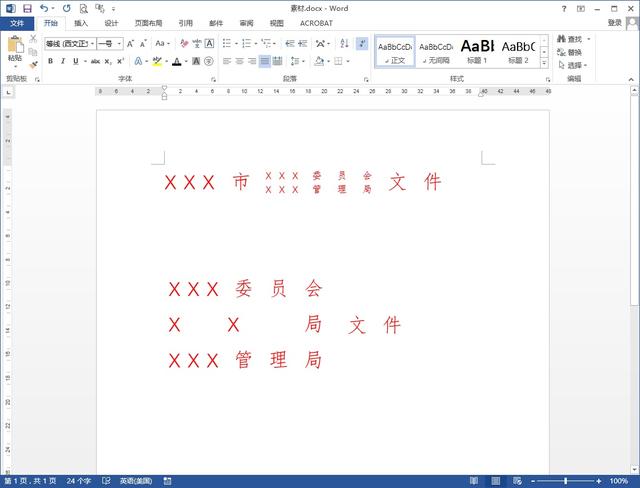640x488 pixels.
Task: Click the Save icon in quick access toolbar
Action: (x=27, y=8)
